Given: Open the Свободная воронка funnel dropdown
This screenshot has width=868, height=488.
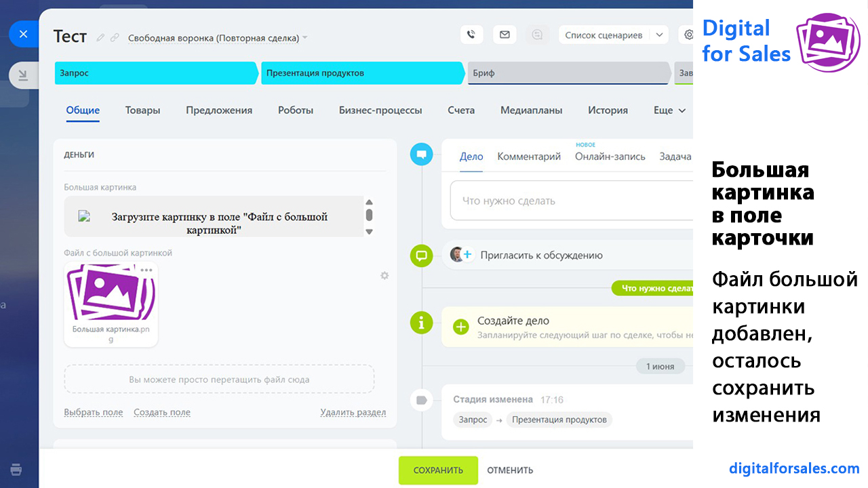Looking at the screenshot, I should point(217,38).
